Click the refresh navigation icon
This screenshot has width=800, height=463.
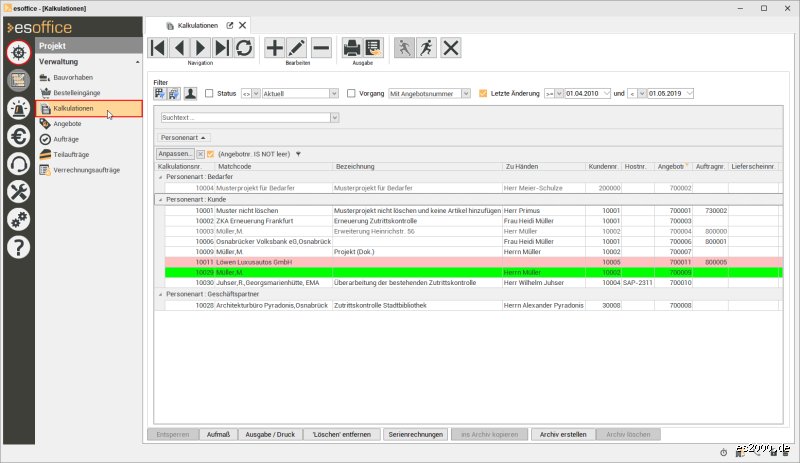tap(244, 48)
